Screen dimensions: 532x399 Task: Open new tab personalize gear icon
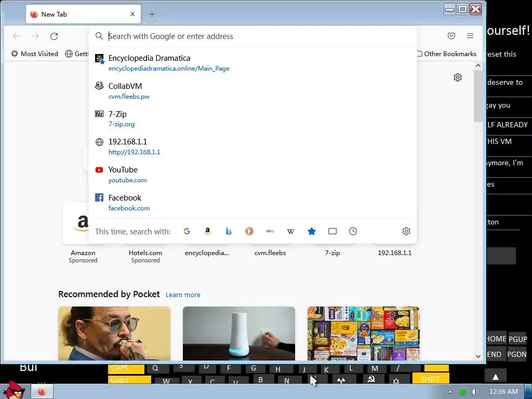coord(458,77)
